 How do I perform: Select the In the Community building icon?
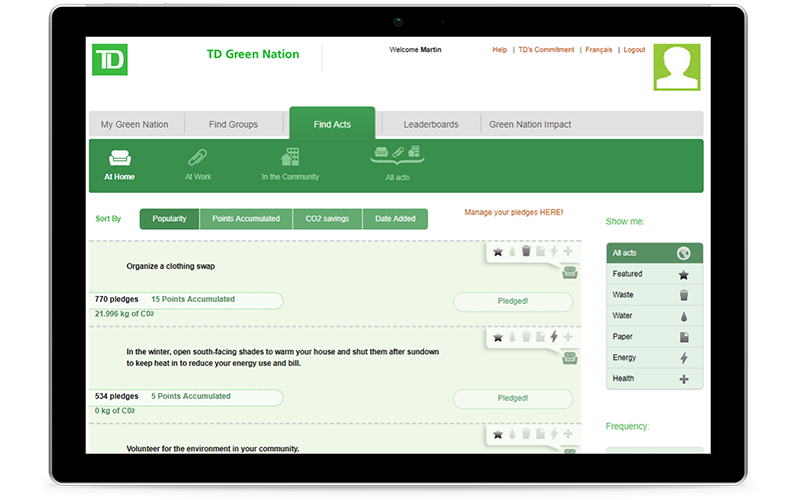tap(290, 157)
